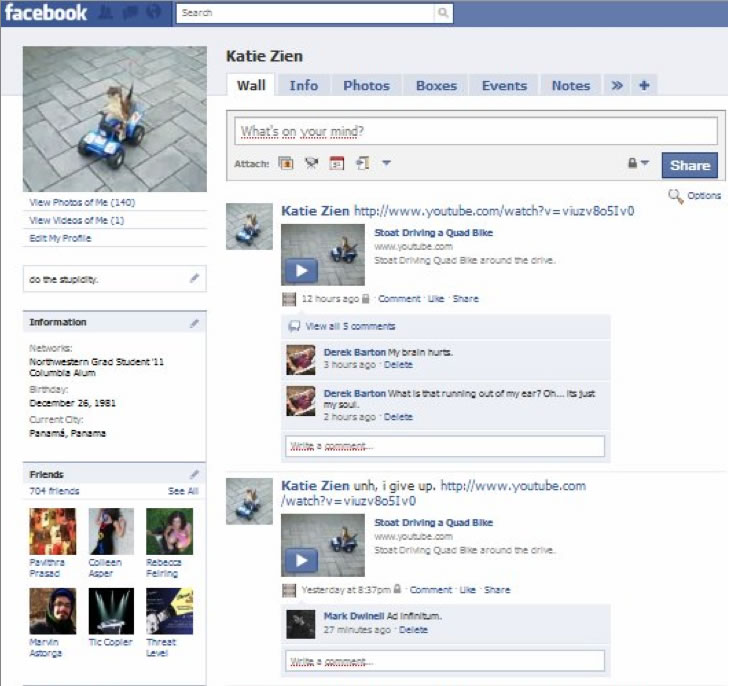Focus the 'What's on your mind?' box
This screenshot has width=730, height=686.
[476, 131]
